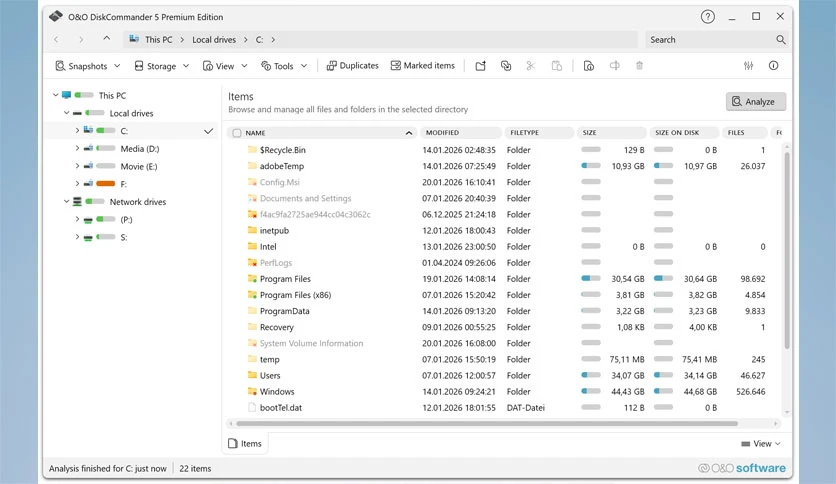Open the Snapshots dropdown menu
836x484 pixels.
87,66
